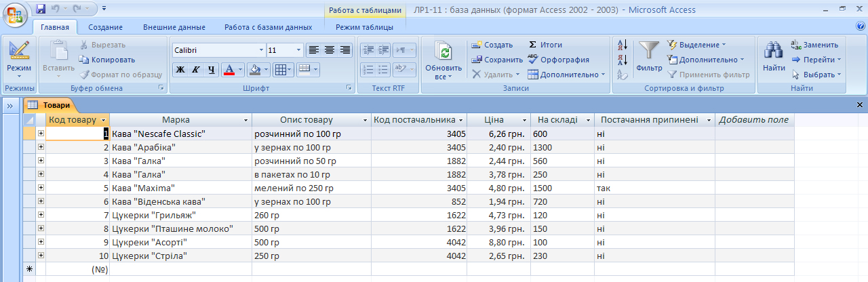Click the Опис товару column header
Screen dimensions: 868x282
pyautogui.click(x=311, y=120)
